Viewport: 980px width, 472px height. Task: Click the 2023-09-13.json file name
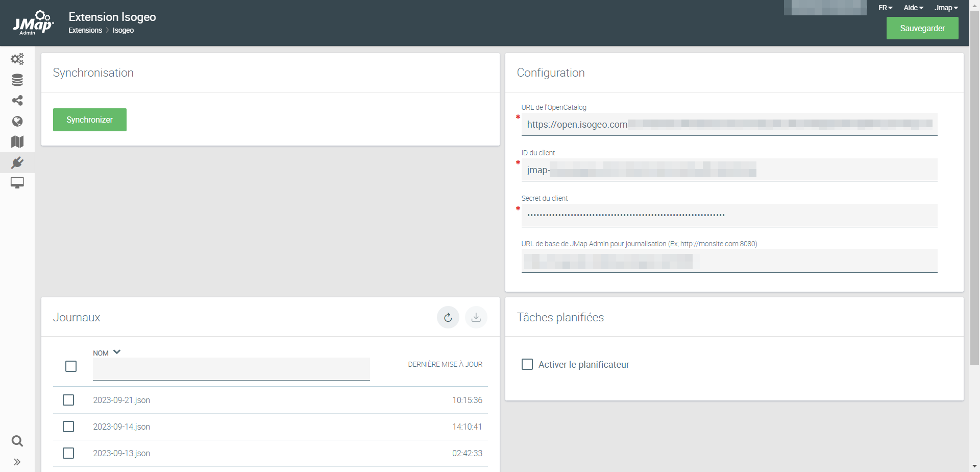pos(121,453)
